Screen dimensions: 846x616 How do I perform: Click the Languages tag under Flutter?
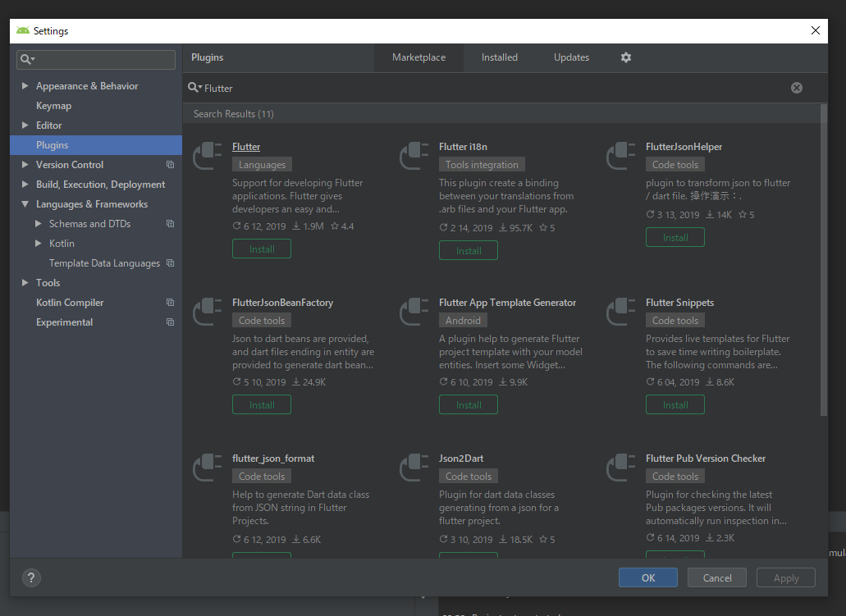pyautogui.click(x=263, y=165)
